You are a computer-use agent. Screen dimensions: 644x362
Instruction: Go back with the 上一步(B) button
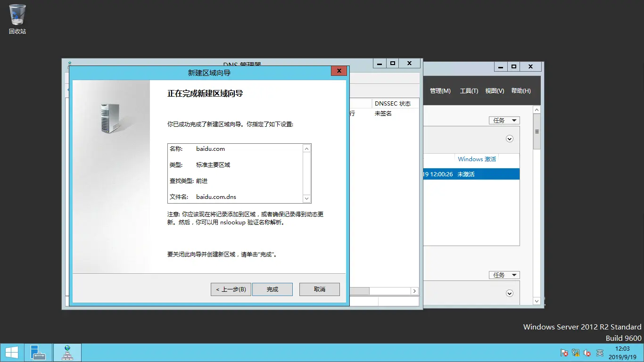(231, 289)
